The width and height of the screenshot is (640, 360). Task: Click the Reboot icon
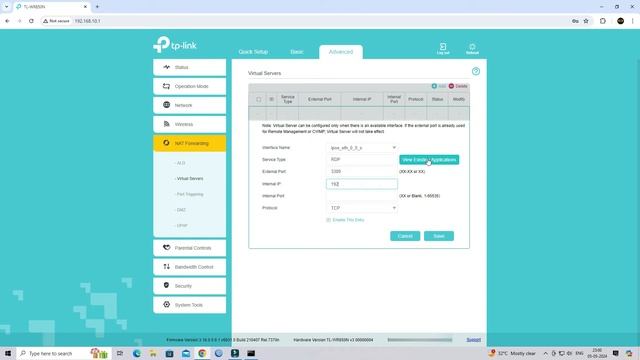point(472,48)
